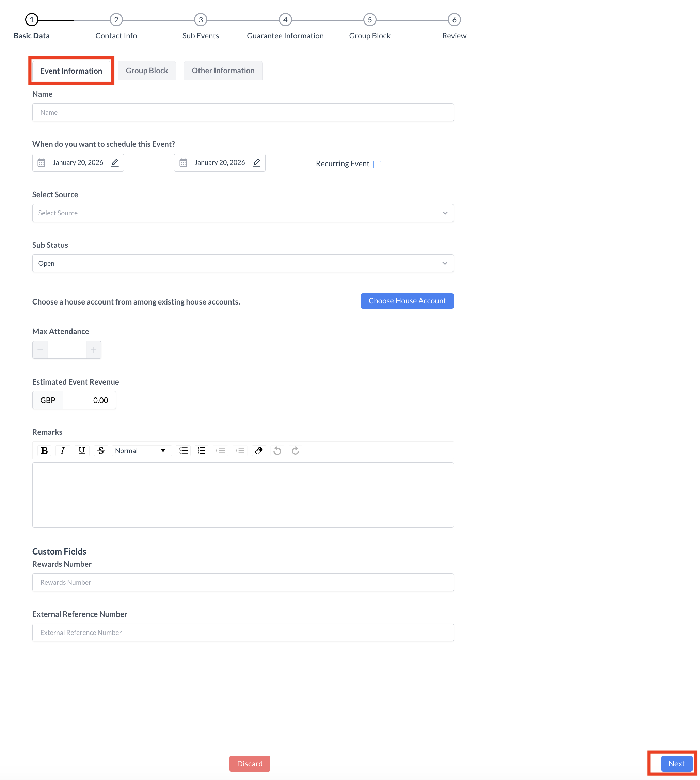The width and height of the screenshot is (700, 780).
Task: Open the Select Source dropdown
Action: pyautogui.click(x=242, y=213)
